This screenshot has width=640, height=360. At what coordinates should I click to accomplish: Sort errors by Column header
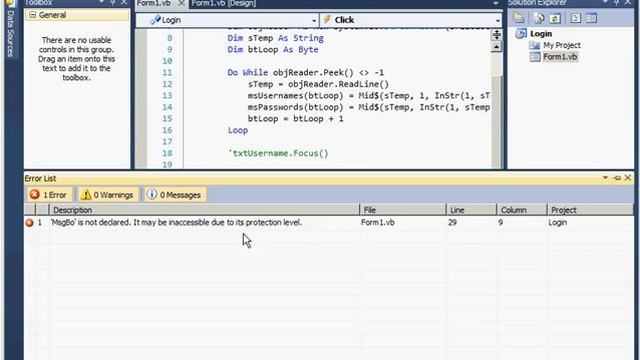click(x=522, y=210)
